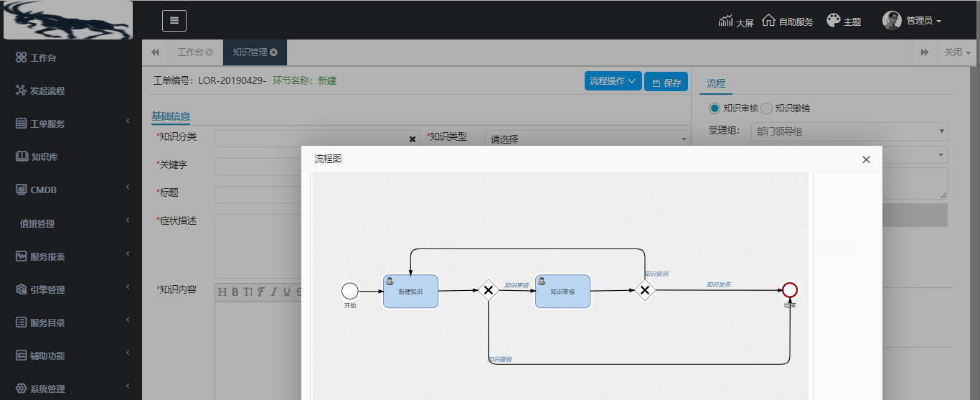Close the 知识管理 tab via x icon
980x400 pixels.
point(274,52)
